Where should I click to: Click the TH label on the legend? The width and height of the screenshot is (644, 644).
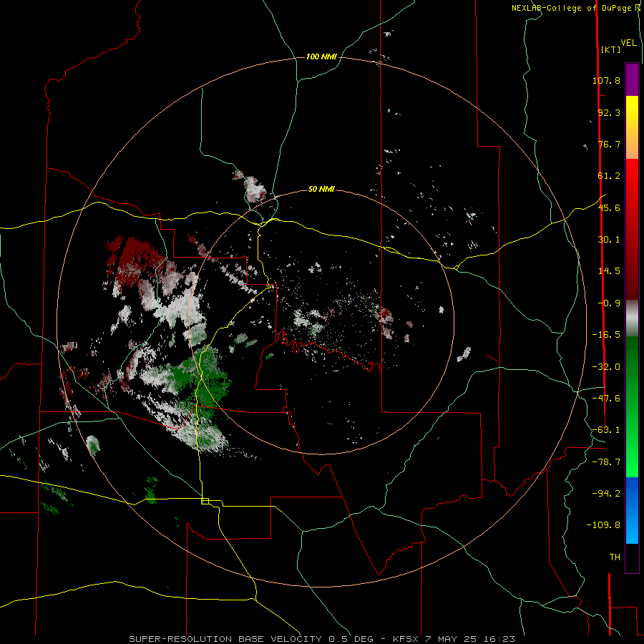(x=615, y=557)
